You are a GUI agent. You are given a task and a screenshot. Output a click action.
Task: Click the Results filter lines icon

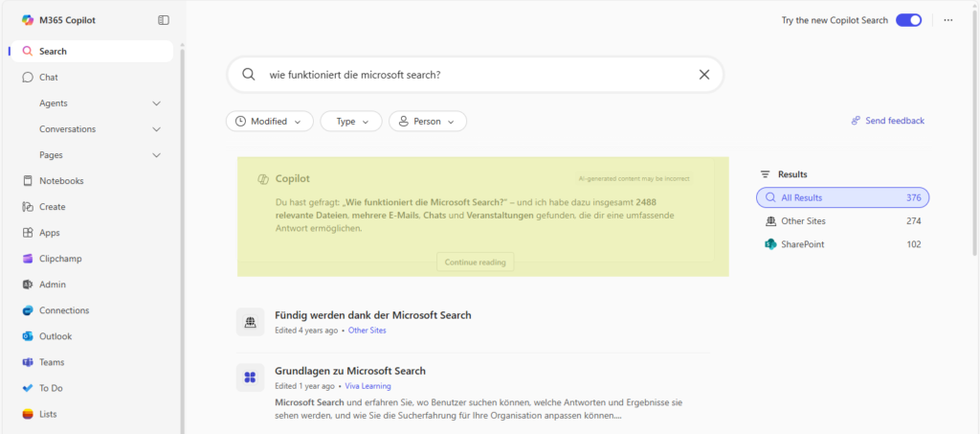pyautogui.click(x=765, y=174)
